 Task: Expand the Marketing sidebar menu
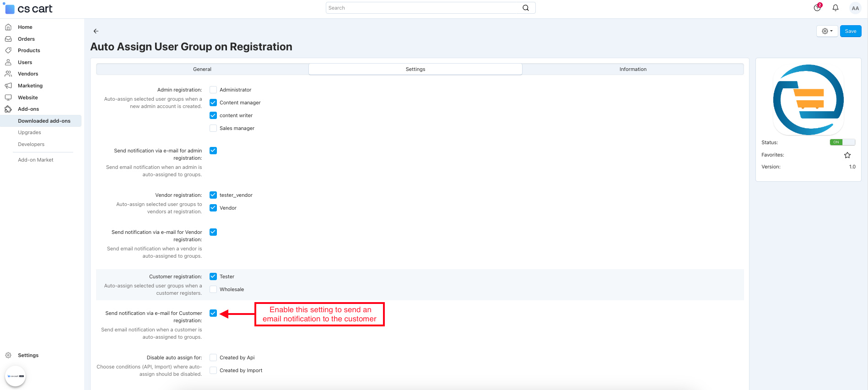coord(30,86)
